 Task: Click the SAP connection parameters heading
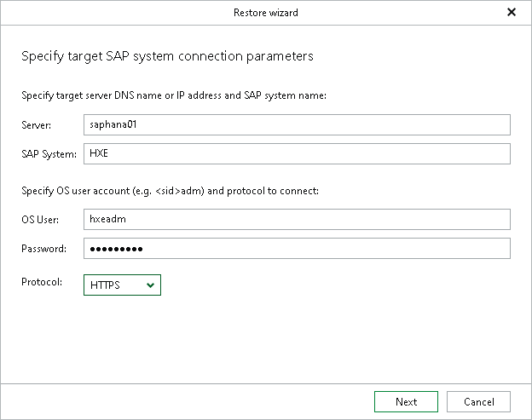coord(167,56)
